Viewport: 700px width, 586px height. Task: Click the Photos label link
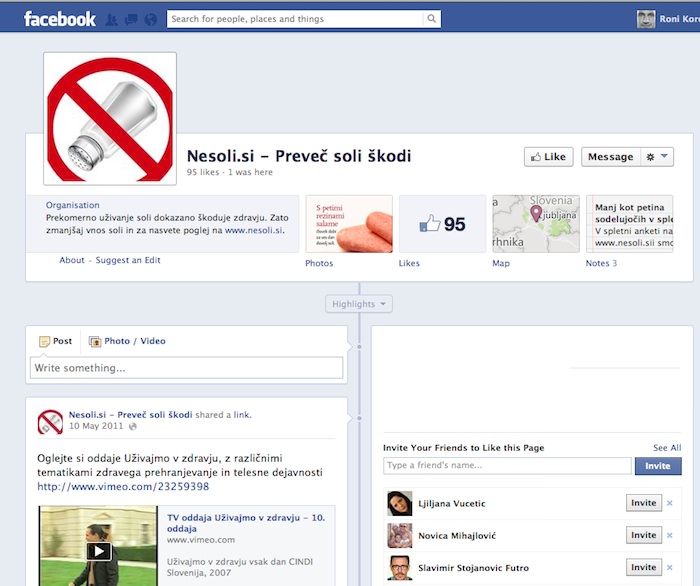(x=319, y=263)
